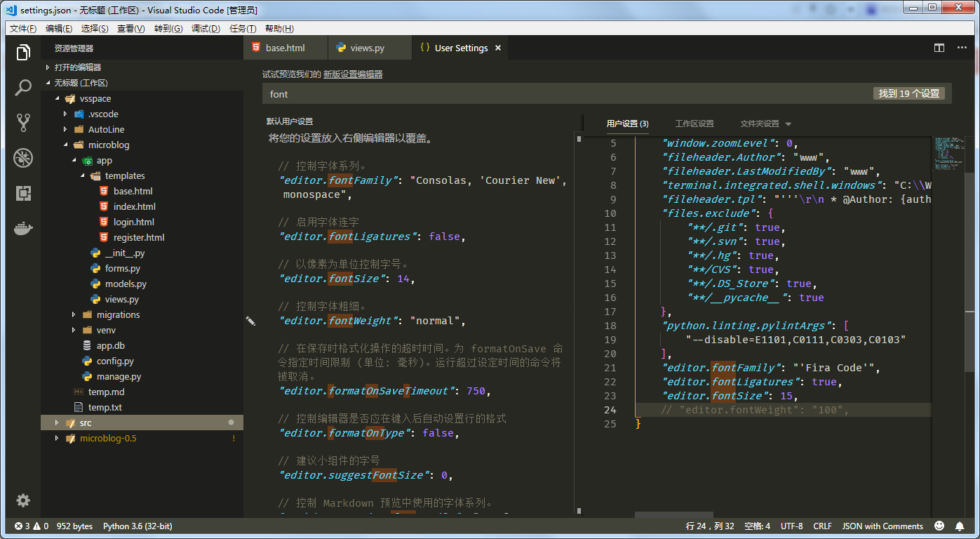This screenshot has width=980, height=539.
Task: Open views.py in the explorer tree
Action: 122,299
